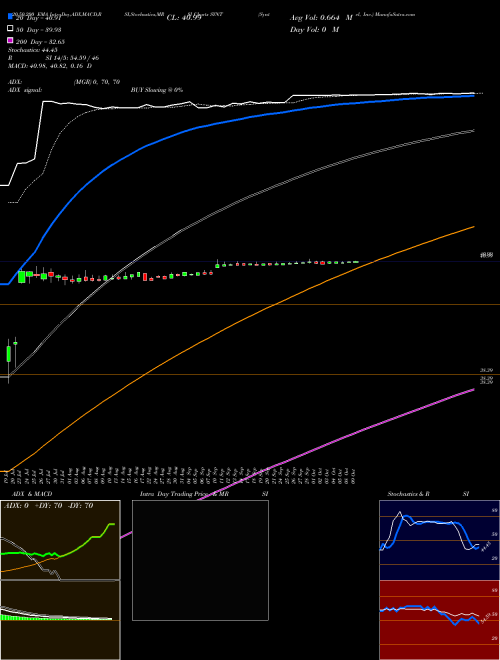Click the 'Stochastics: 44.43' readout
The width and height of the screenshot is (500, 660).
point(32,50)
